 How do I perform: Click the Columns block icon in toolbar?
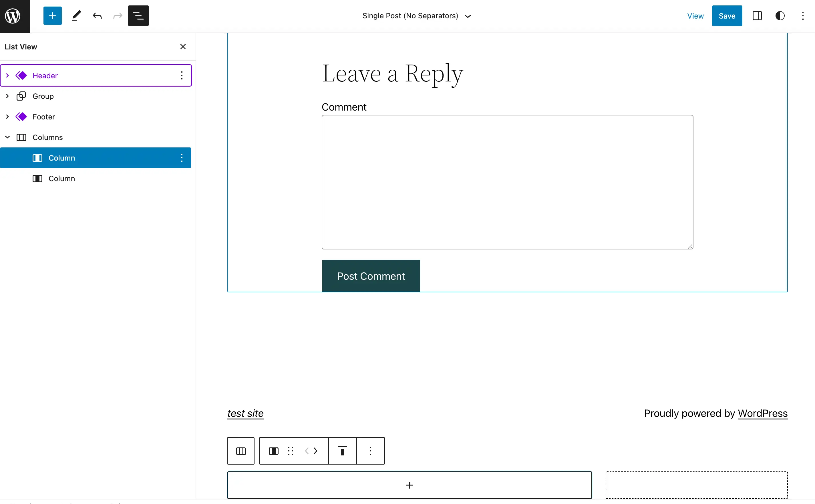241,451
